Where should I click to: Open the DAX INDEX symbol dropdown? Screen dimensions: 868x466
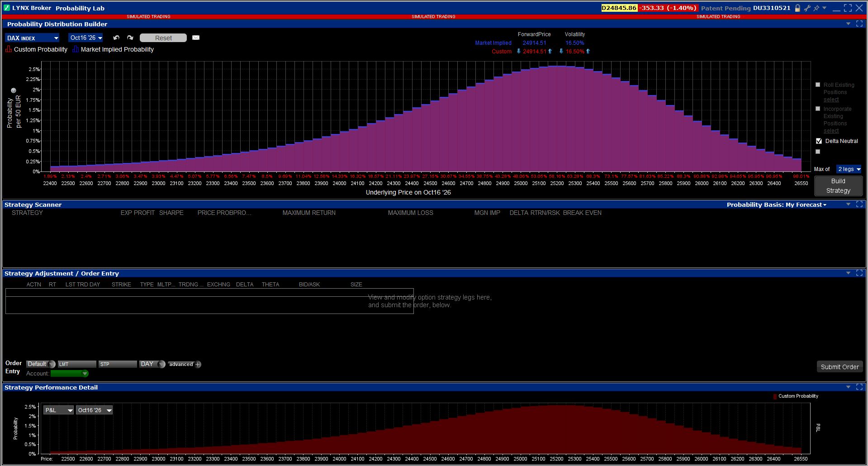(x=32, y=38)
